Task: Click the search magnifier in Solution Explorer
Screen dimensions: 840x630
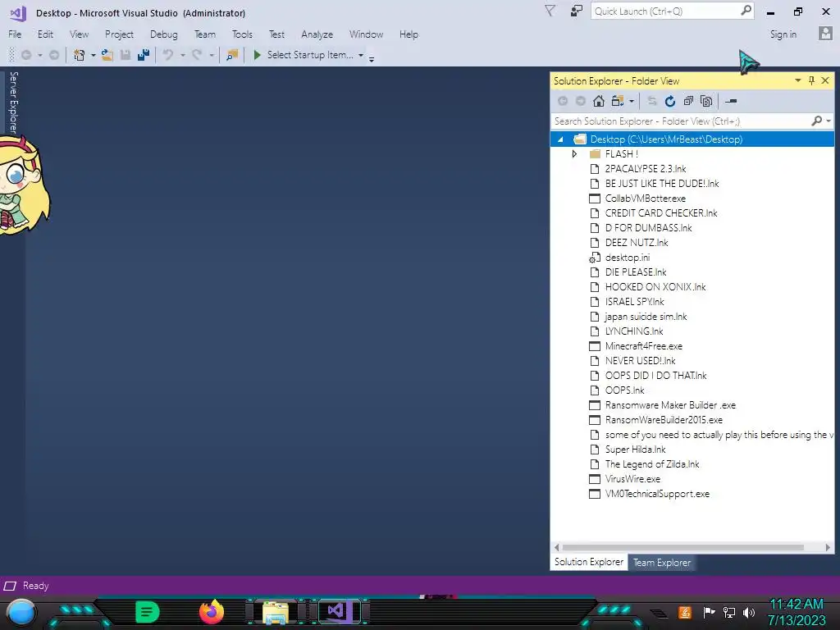Action: (x=816, y=121)
